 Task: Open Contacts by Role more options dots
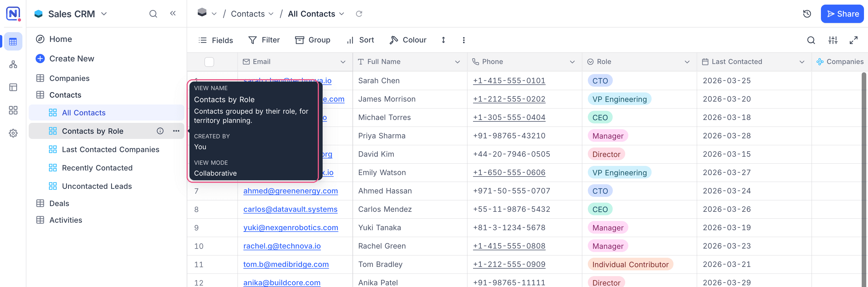176,131
